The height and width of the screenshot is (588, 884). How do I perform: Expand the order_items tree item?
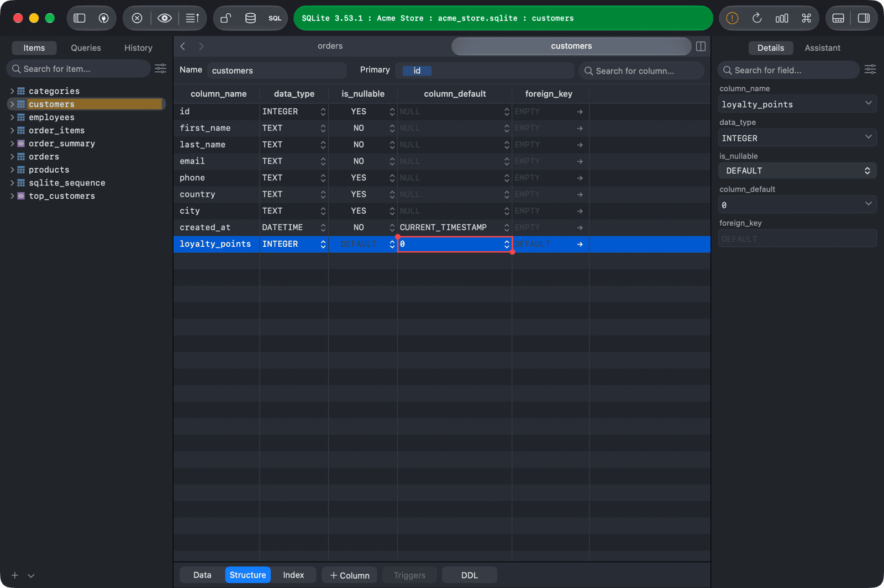pos(12,130)
